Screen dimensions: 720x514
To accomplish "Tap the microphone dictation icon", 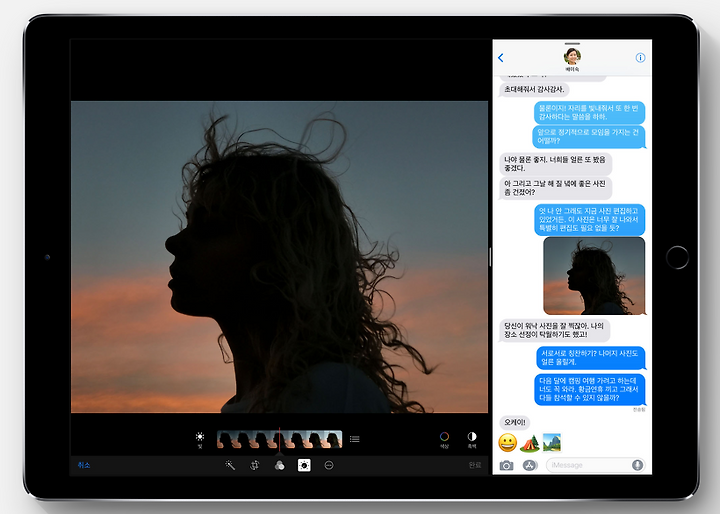I will click(637, 465).
